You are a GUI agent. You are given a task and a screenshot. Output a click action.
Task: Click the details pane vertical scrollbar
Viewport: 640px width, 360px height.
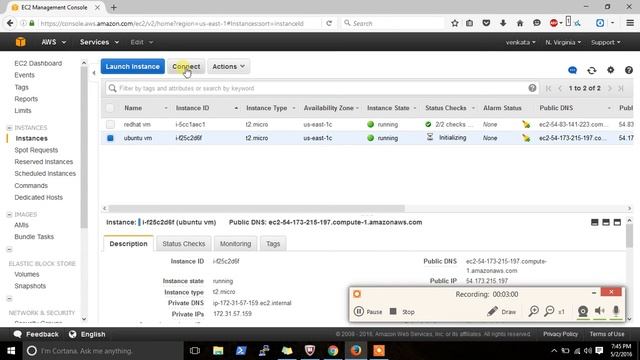click(x=629, y=236)
